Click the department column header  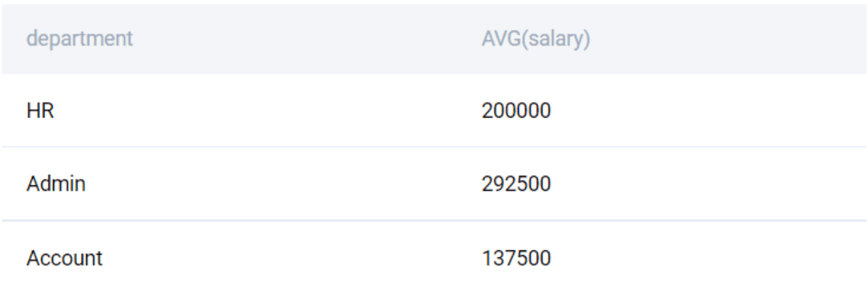pos(80,39)
